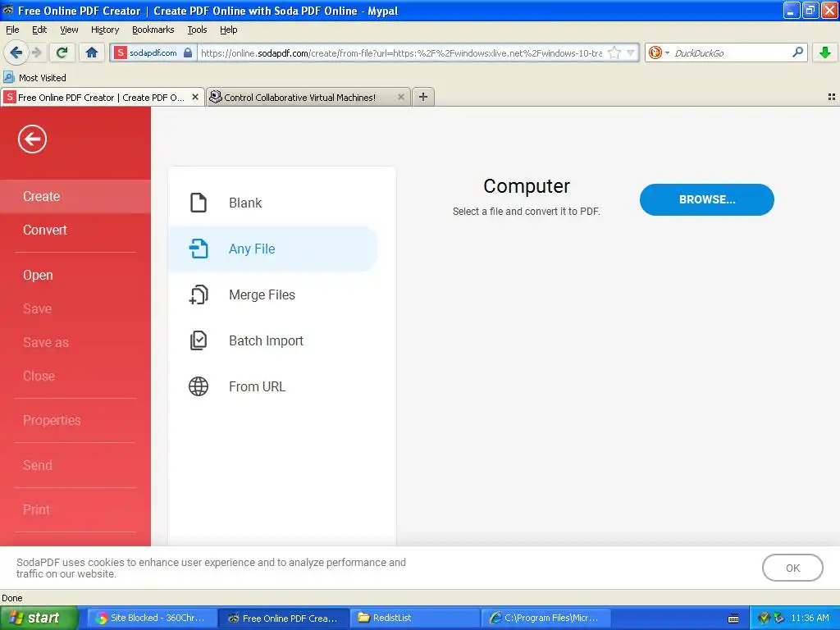
Task: Click the Free Online PDF Crea... taskbar button
Action: [x=284, y=619]
